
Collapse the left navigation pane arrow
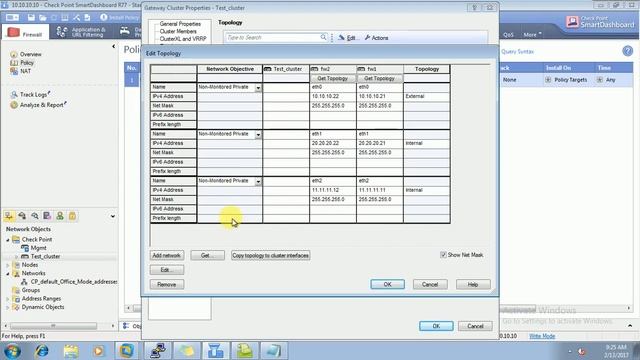point(113,47)
